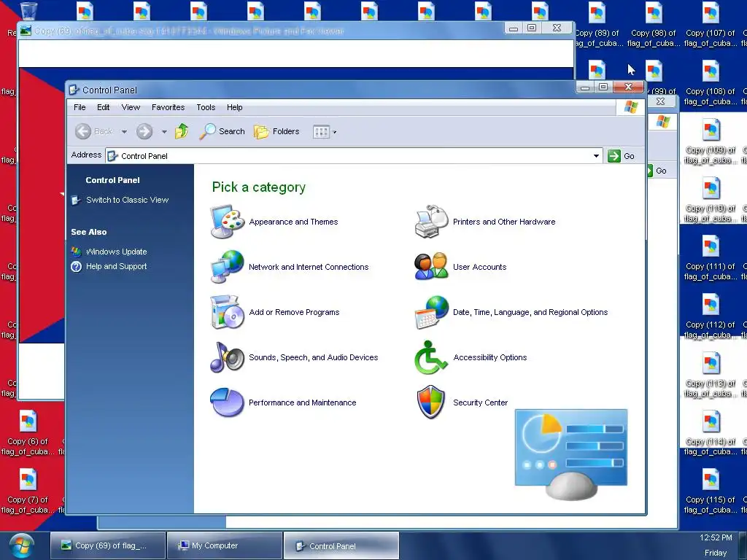Go up one folder level
This screenshot has width=747, height=560.
(x=182, y=131)
